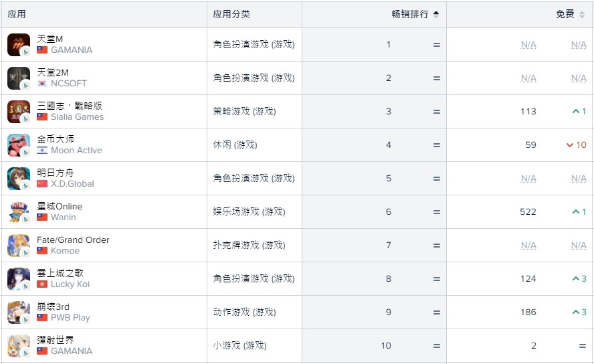This screenshot has height=364, width=594.
Task: Click the Lucky Koi publisher name
Action: 70,284
